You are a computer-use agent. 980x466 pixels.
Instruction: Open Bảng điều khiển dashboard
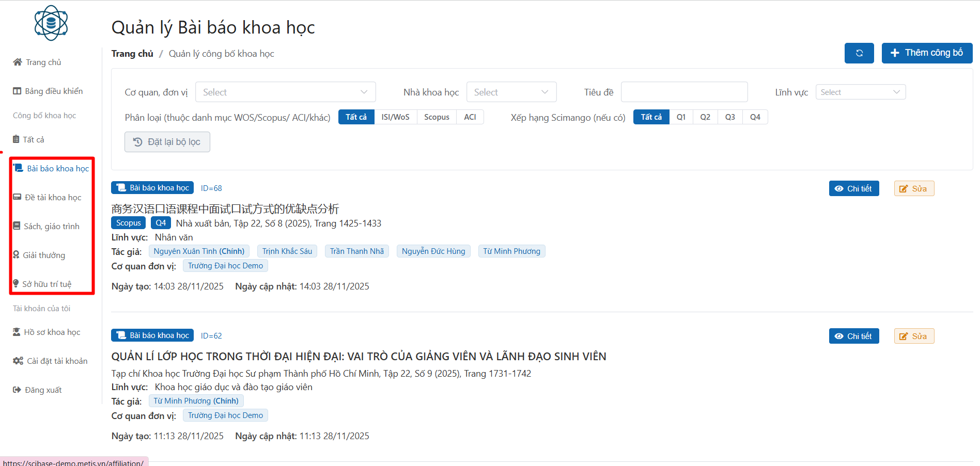click(x=48, y=91)
